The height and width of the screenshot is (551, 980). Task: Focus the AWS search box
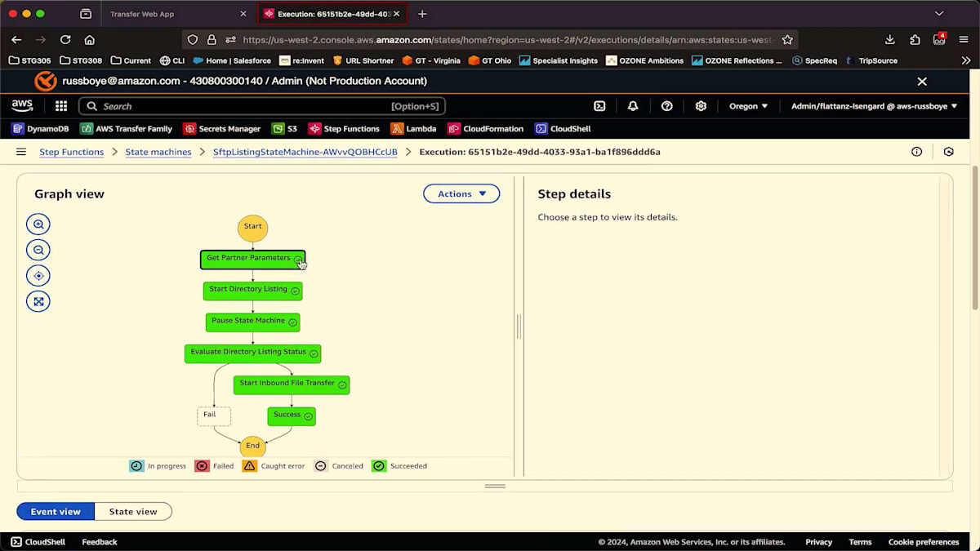[x=262, y=106]
